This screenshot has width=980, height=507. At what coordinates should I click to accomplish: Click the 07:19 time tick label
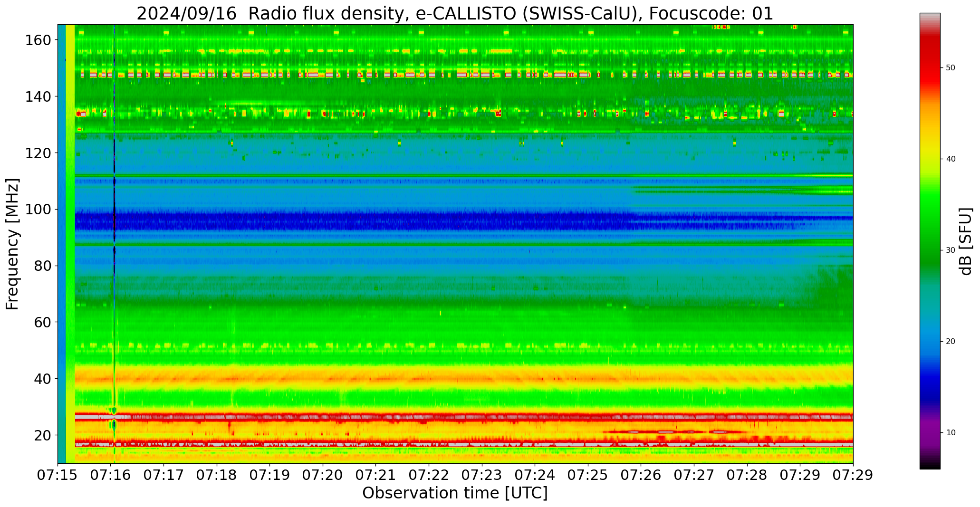point(270,475)
